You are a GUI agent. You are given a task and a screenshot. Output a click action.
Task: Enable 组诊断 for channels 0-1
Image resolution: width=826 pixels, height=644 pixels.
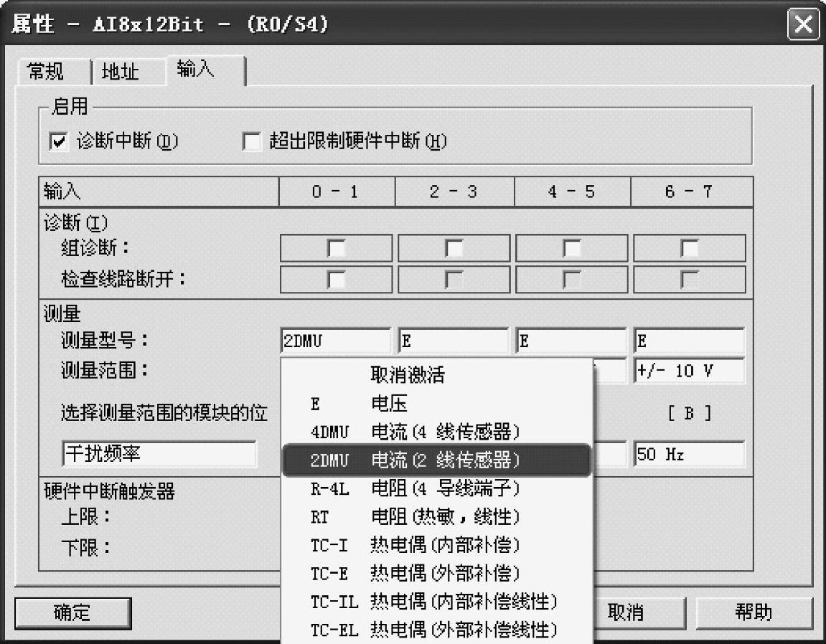336,248
